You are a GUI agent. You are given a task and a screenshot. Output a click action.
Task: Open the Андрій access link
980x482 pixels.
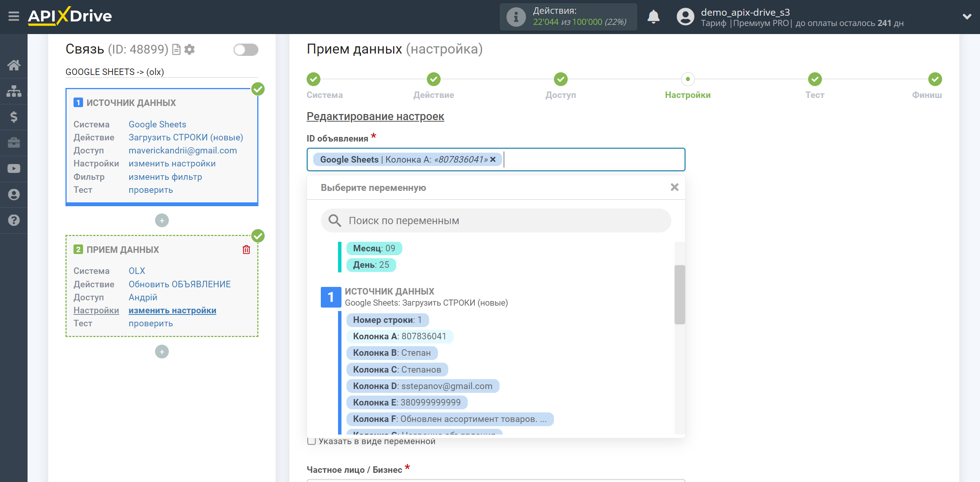click(143, 297)
